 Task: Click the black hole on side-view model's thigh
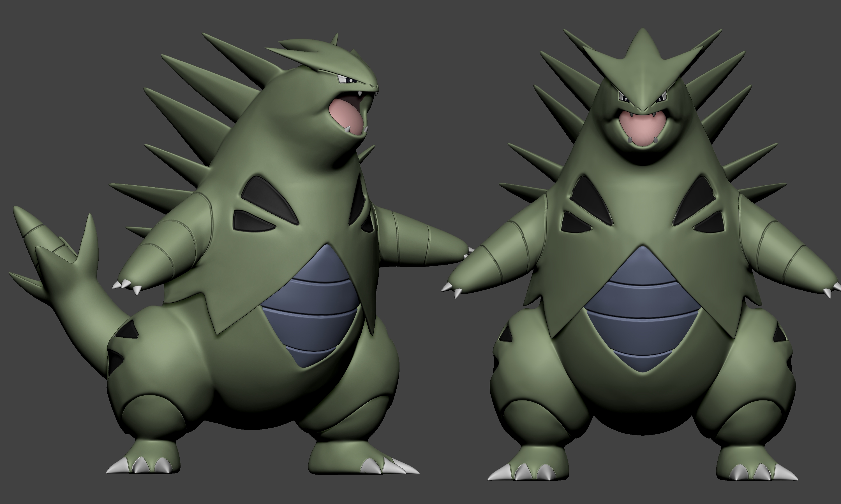coord(128,330)
